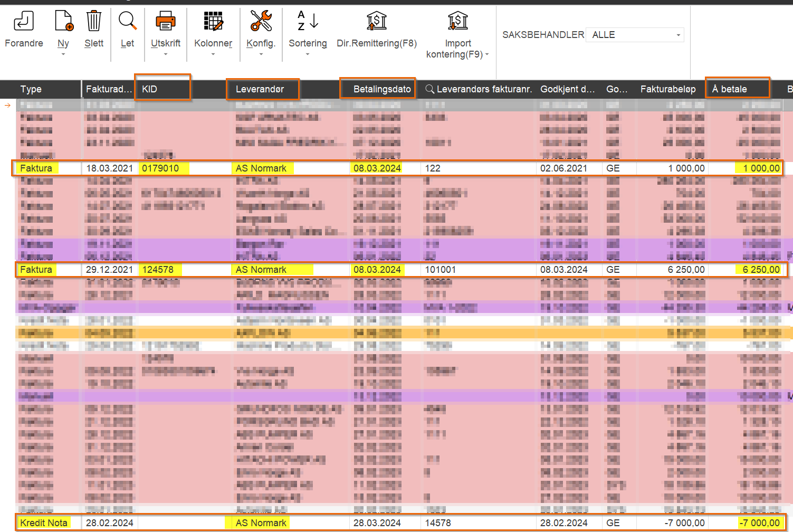Select supplier invoice number 122
The width and height of the screenshot is (793, 532).
[433, 168]
